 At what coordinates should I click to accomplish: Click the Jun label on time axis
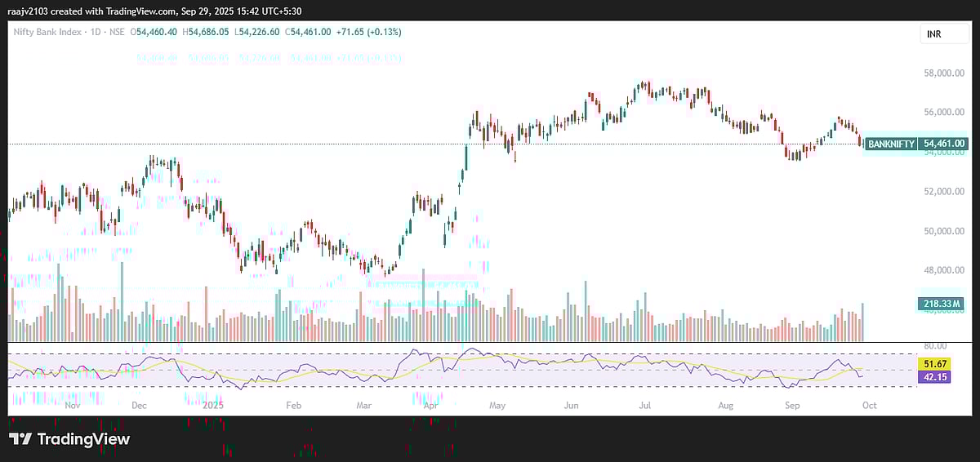572,405
